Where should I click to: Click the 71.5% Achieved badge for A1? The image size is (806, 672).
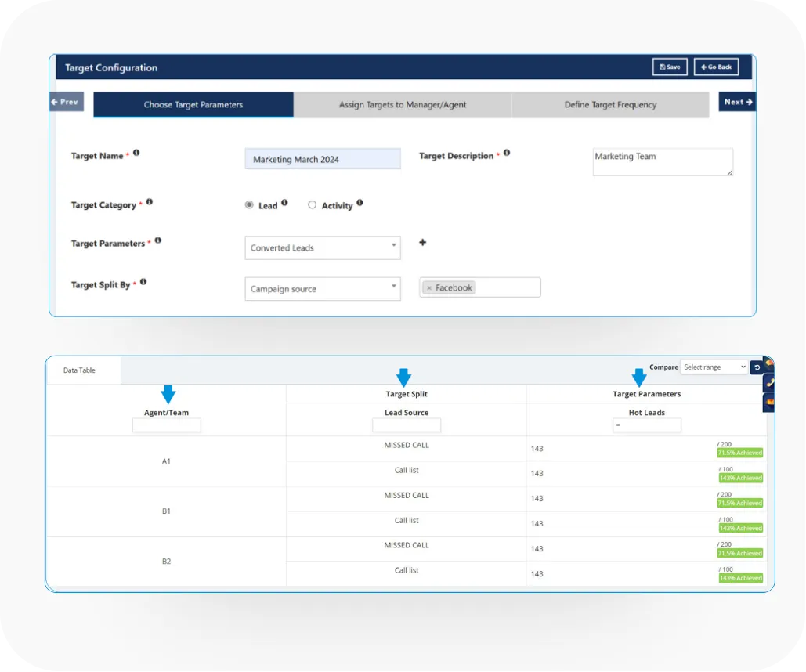[x=740, y=453]
